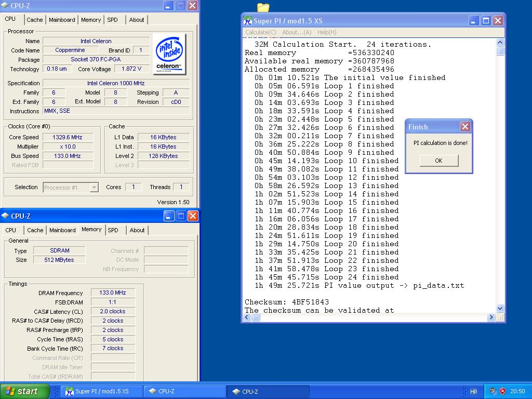Click the PI value output pi_data.txt line
This screenshot has width=532, height=399.
pyautogui.click(x=359, y=286)
